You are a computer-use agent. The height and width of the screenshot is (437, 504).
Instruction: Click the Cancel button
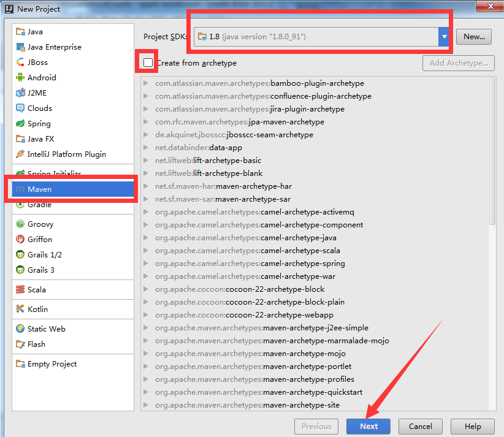click(421, 427)
